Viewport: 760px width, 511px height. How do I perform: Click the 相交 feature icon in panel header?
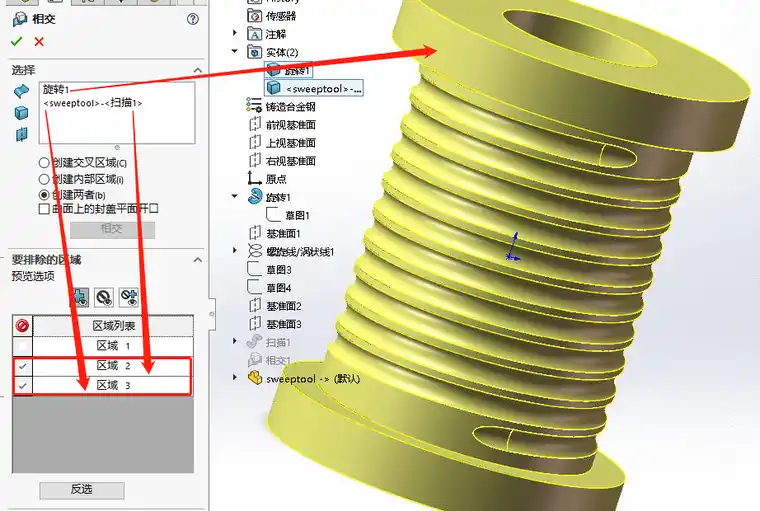(20, 19)
